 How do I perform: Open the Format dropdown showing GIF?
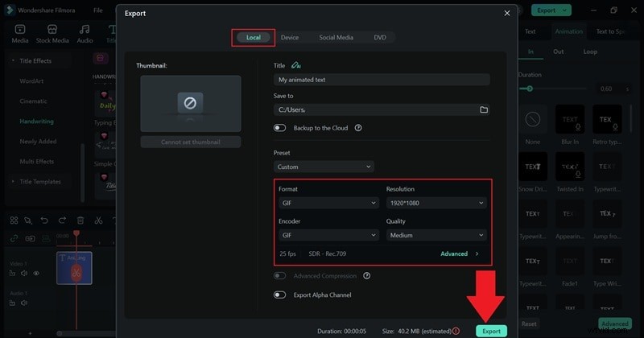pyautogui.click(x=328, y=203)
